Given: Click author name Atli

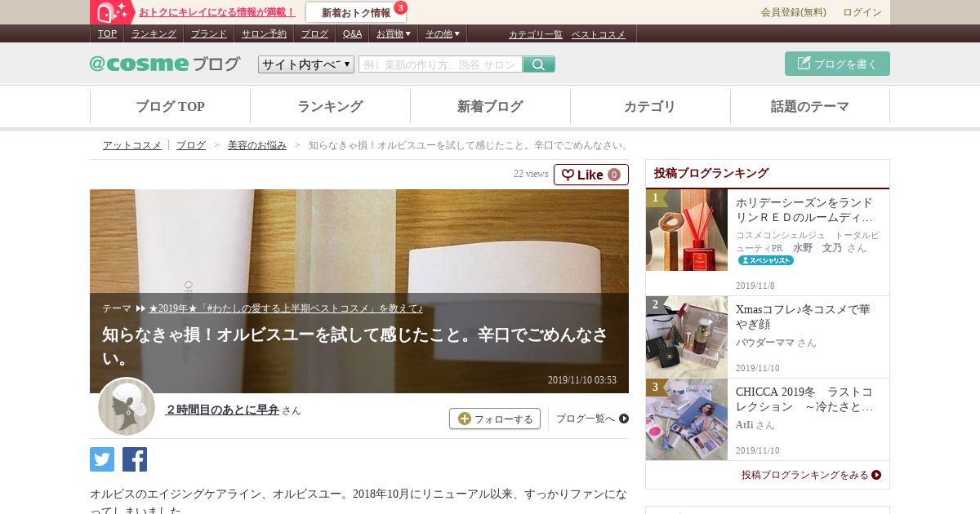Looking at the screenshot, I should 744,425.
